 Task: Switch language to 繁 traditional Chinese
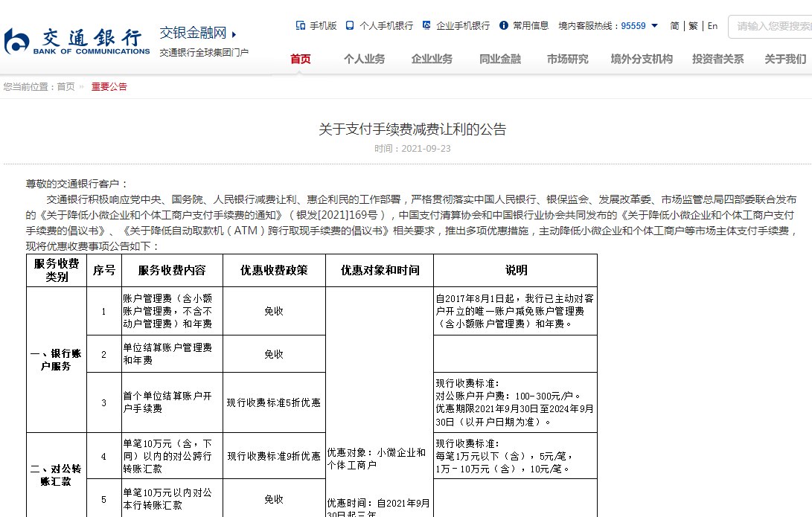[x=694, y=26]
